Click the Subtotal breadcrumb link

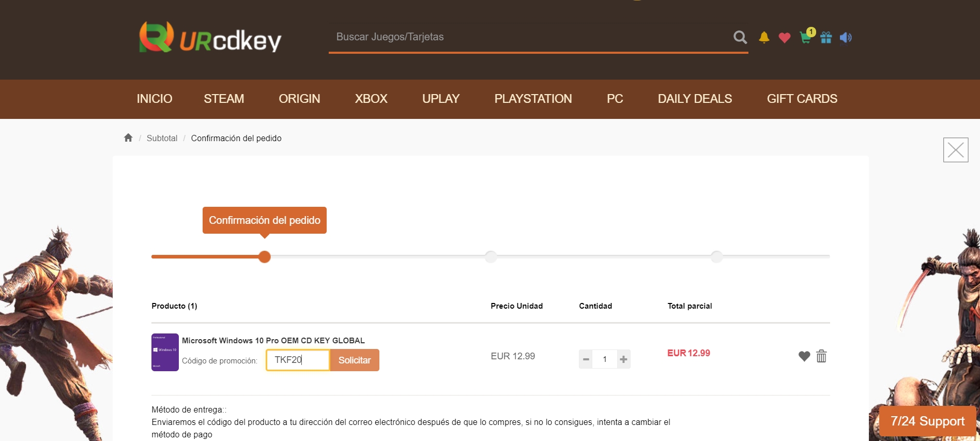[x=162, y=138]
